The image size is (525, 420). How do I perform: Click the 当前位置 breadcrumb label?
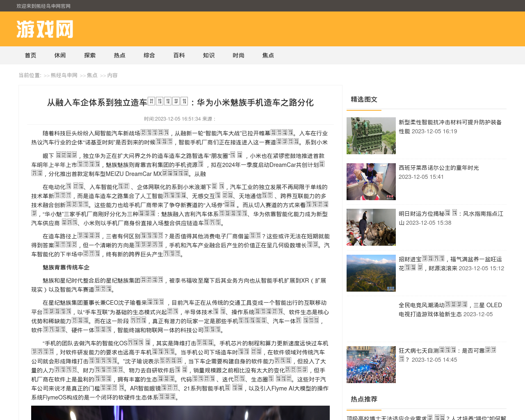click(x=30, y=75)
